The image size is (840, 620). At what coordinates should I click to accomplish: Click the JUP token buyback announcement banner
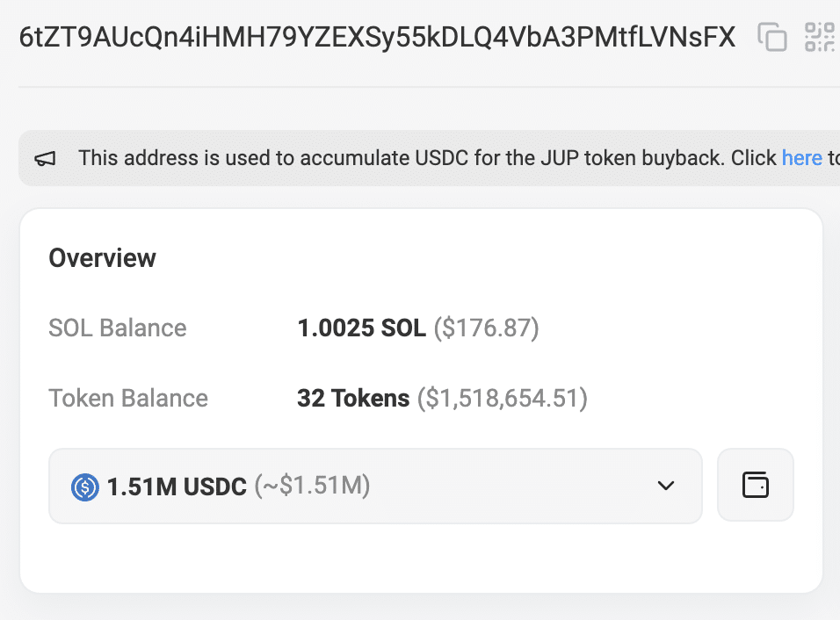[429, 158]
